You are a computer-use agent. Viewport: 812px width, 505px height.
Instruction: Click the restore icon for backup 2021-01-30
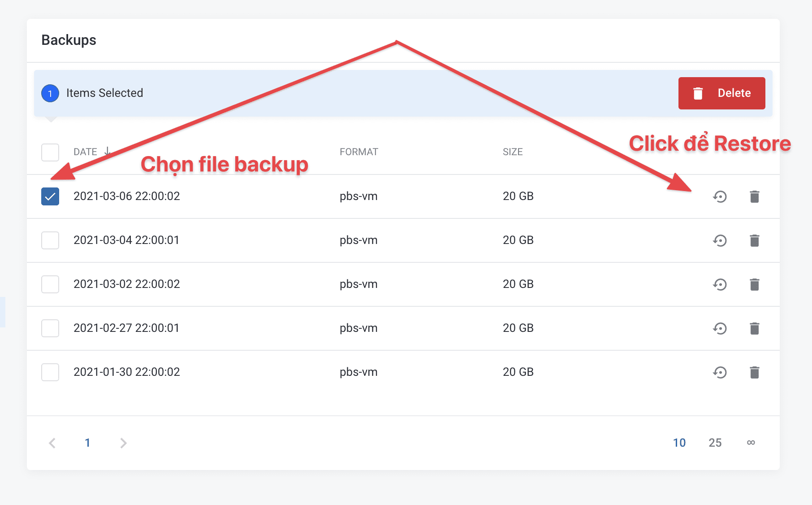coord(720,372)
